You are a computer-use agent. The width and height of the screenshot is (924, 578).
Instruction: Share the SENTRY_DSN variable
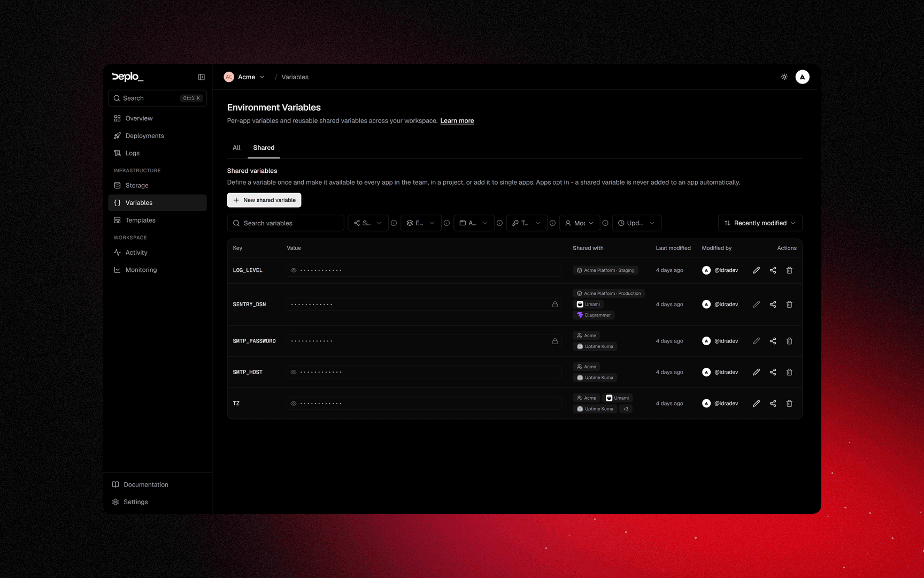773,305
